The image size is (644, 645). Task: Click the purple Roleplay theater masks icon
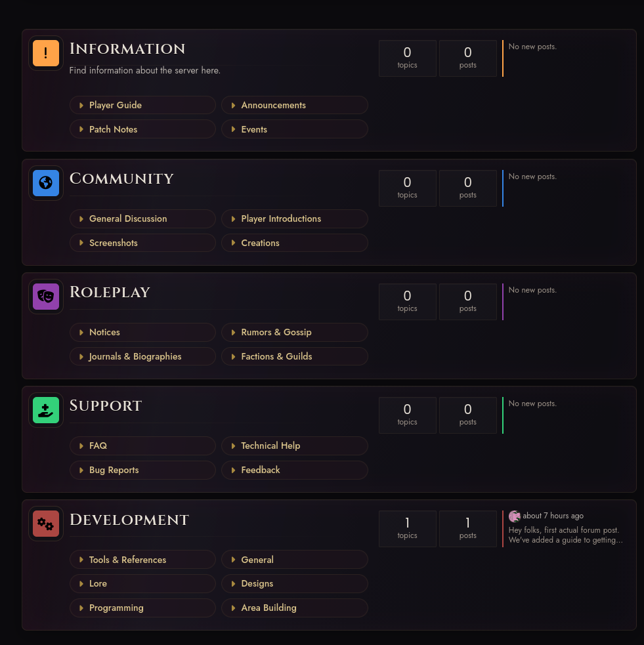coord(46,297)
